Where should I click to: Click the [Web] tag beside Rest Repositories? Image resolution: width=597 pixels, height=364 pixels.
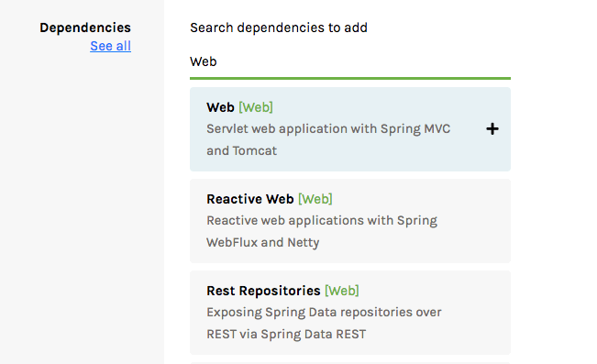pos(342,291)
